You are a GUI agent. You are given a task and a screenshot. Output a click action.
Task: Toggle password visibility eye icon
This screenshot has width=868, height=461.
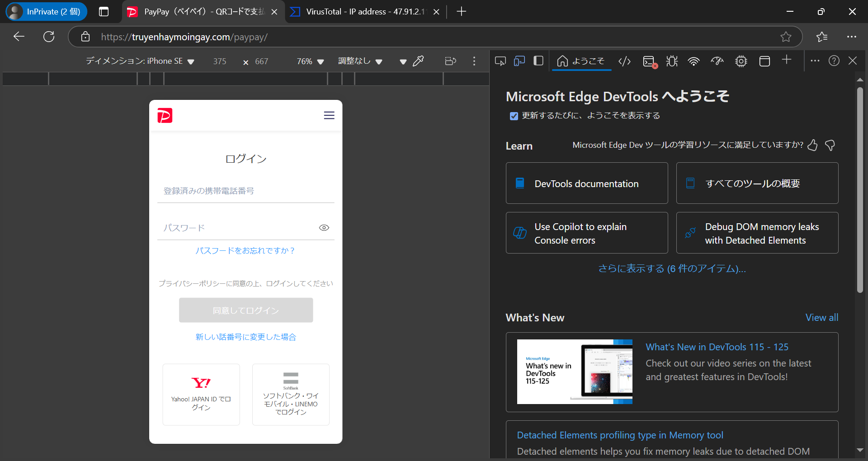[324, 228]
